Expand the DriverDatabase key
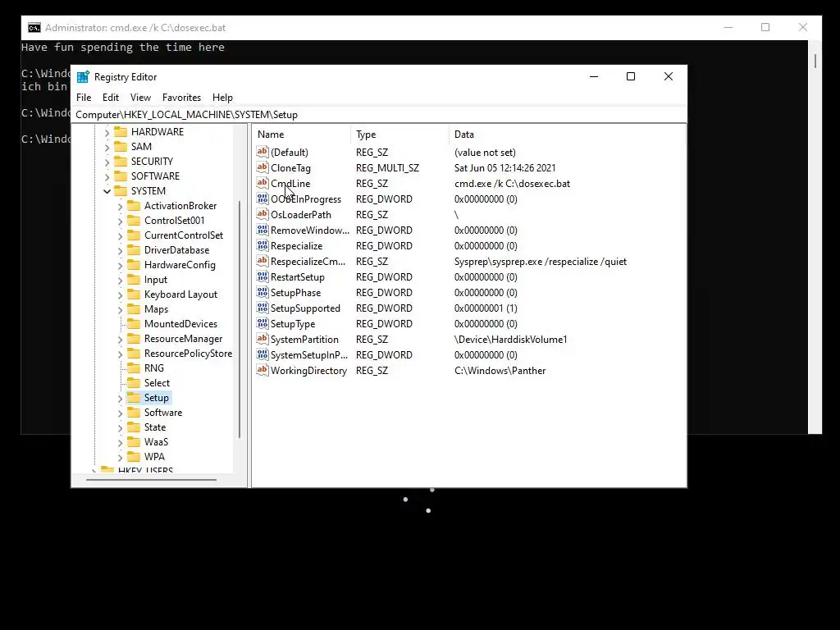 (x=120, y=251)
